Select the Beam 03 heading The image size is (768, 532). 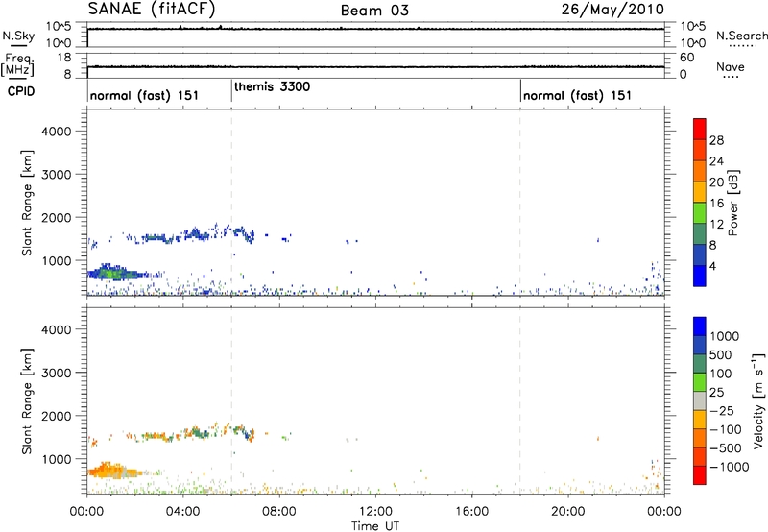pos(374,11)
